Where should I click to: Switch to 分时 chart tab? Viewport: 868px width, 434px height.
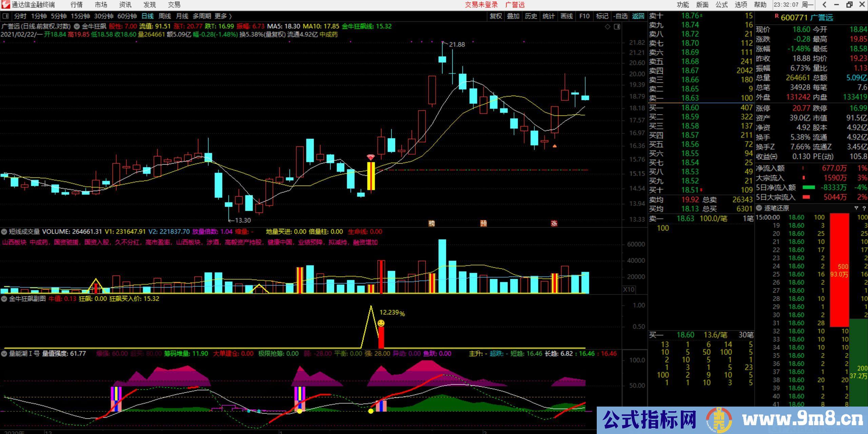pos(20,16)
